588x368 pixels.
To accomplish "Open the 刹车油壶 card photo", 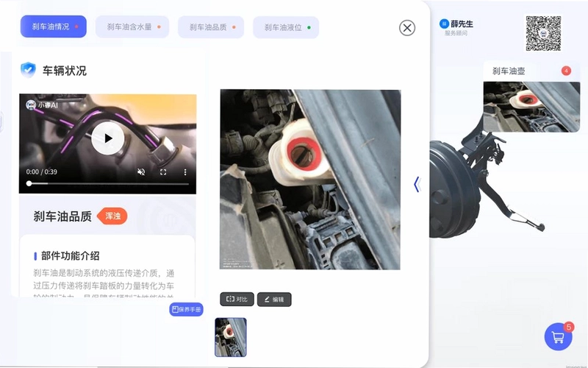I will (x=531, y=107).
